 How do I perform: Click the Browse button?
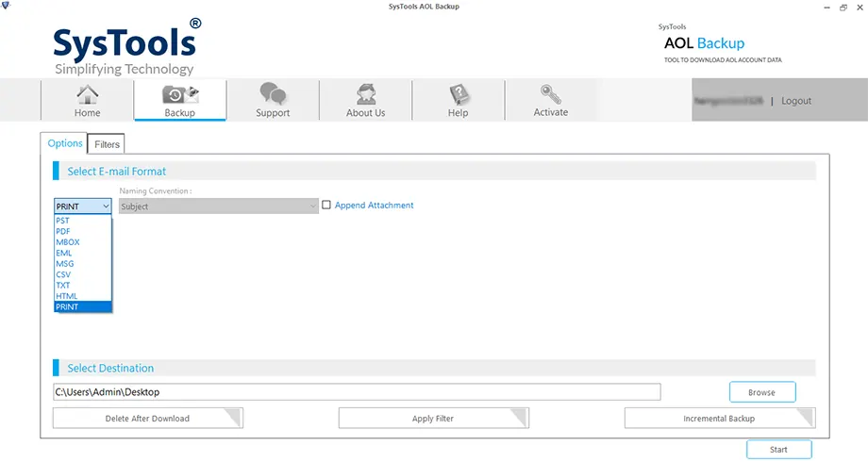click(762, 392)
